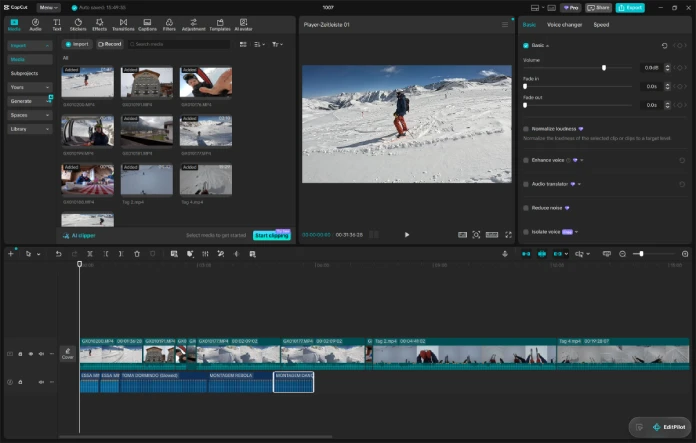Lock the main video track
The height and width of the screenshot is (443, 696).
pyautogui.click(x=20, y=354)
